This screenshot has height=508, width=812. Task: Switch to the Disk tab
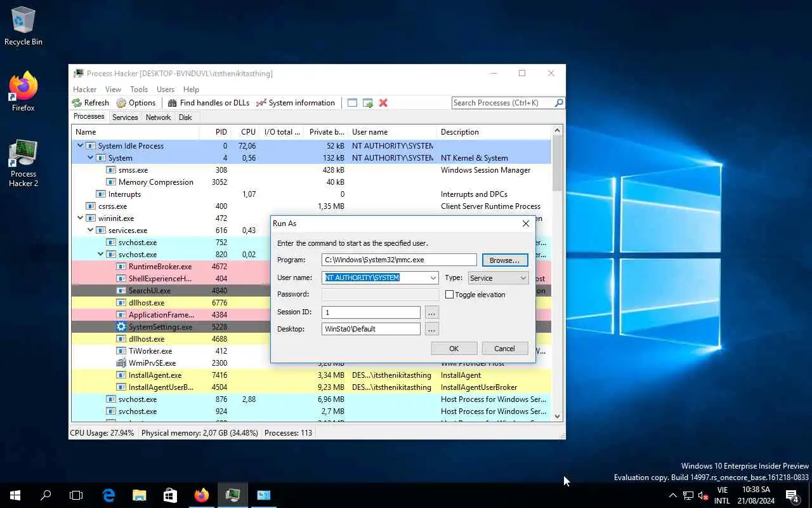pyautogui.click(x=185, y=117)
